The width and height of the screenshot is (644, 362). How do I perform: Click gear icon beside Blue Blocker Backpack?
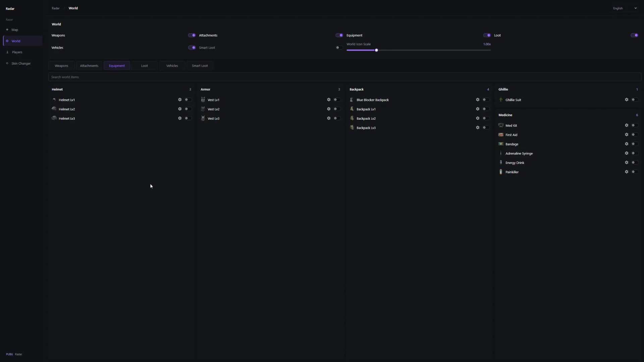(478, 100)
